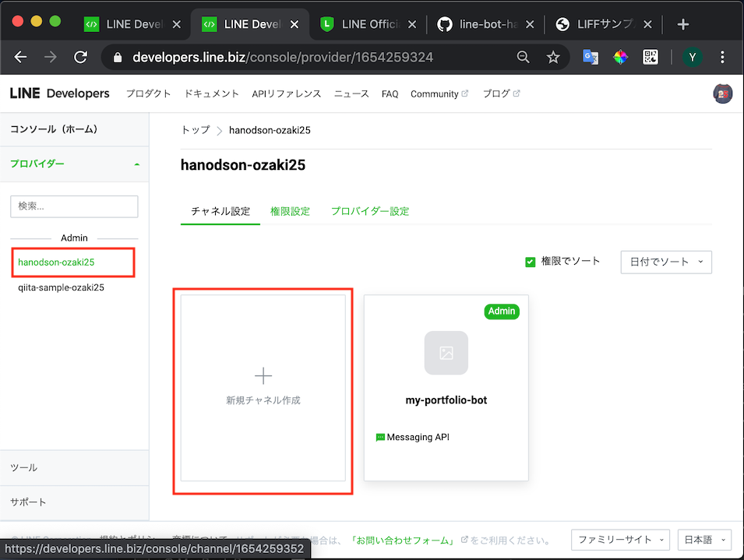This screenshot has height=560, width=744.
Task: Open Chrome three-dot menu
Action: 722,58
